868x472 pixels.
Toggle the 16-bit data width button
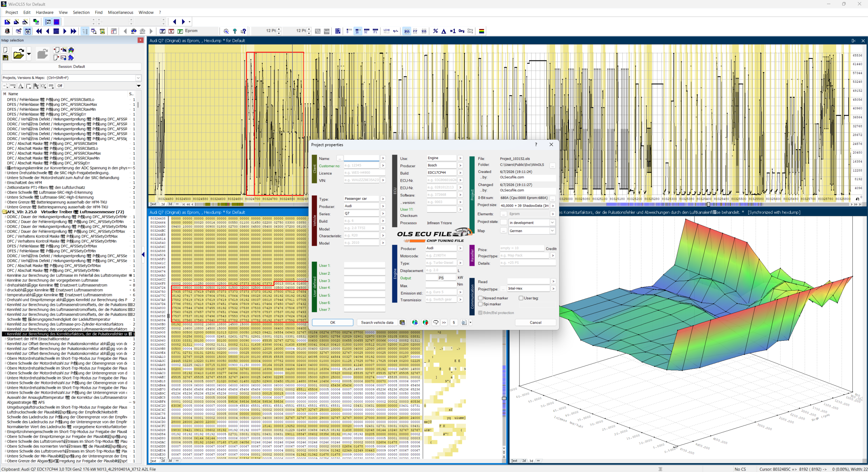click(x=358, y=31)
